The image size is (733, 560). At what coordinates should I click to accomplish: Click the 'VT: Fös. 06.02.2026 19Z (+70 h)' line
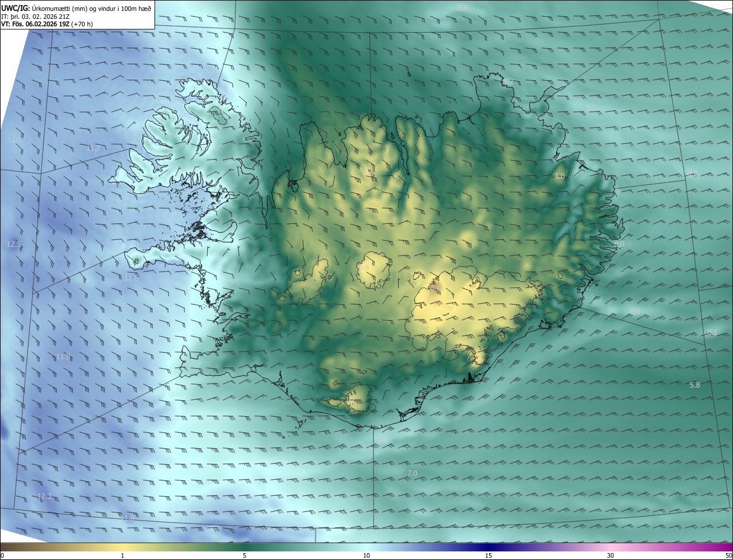coord(48,25)
